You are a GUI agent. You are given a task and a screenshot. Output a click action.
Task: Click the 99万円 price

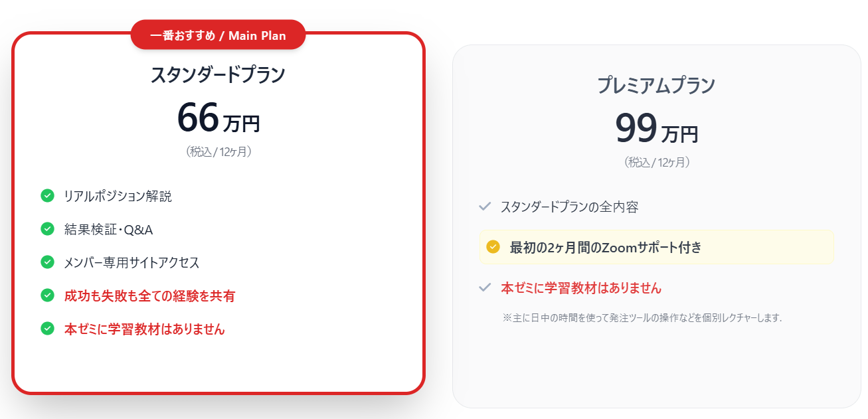[x=656, y=129]
